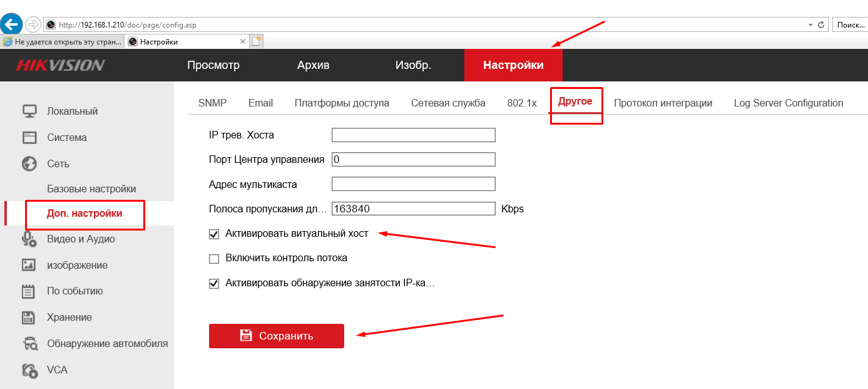The width and height of the screenshot is (868, 389).
Task: Enable Включить контроль потока
Action: pyautogui.click(x=214, y=258)
